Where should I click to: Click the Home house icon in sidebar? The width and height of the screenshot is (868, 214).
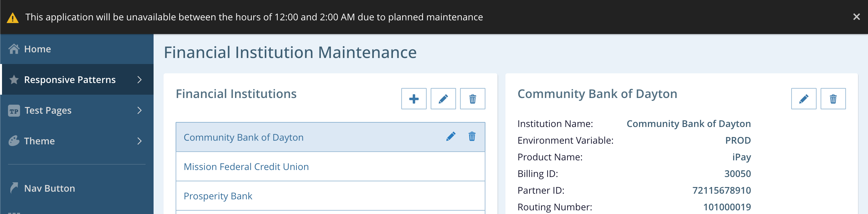coord(14,49)
